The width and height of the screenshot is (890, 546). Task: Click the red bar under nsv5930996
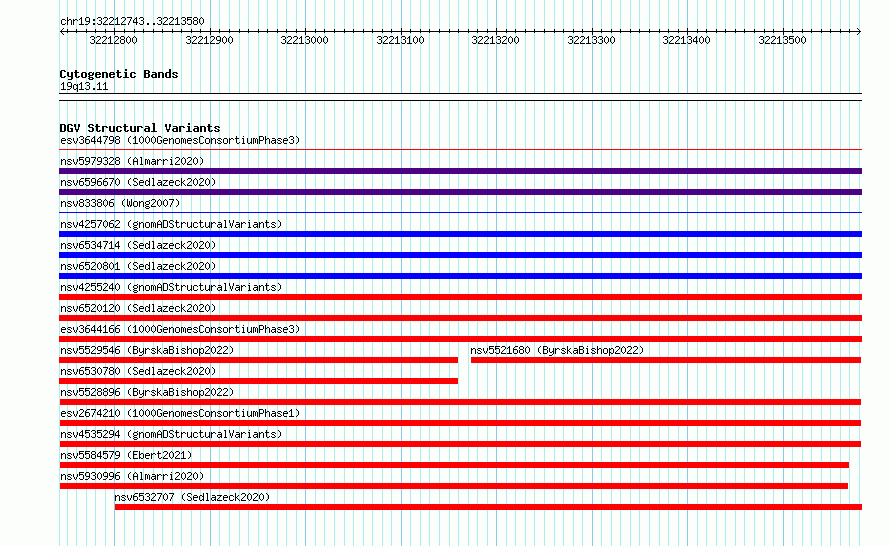click(x=454, y=486)
